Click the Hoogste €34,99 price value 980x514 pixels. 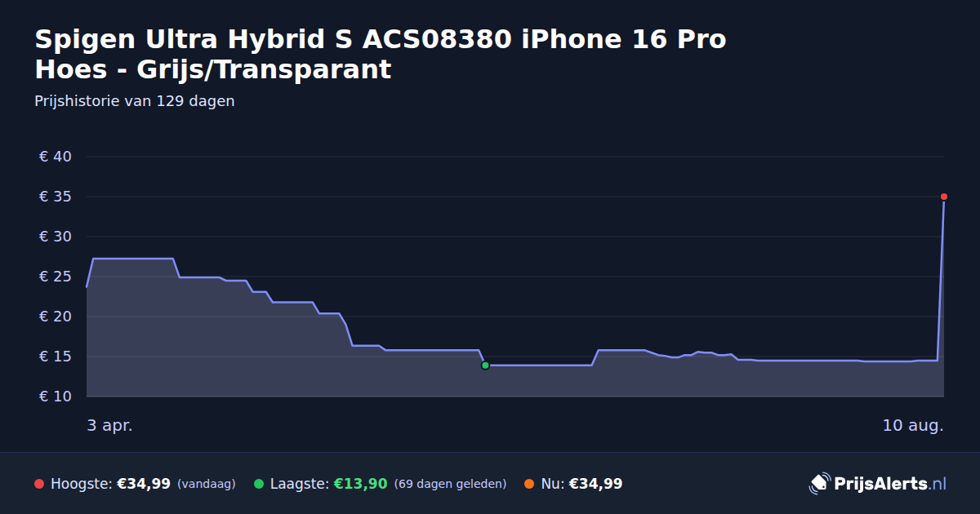144,484
